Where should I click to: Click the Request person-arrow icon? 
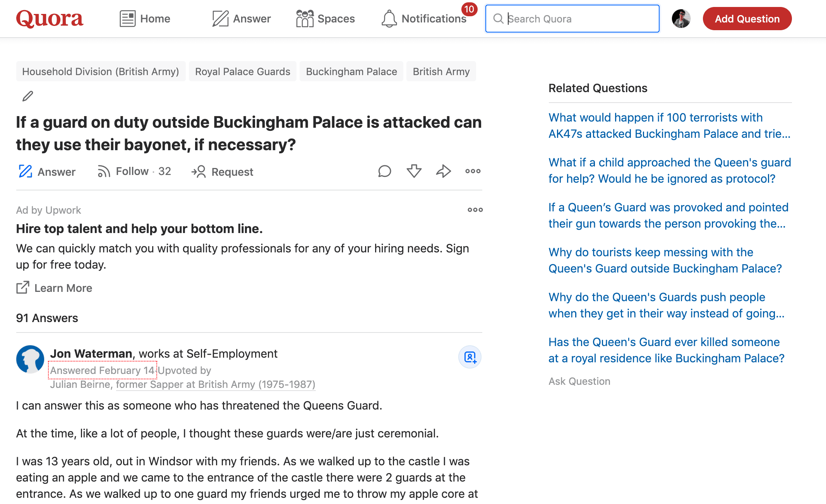click(199, 171)
